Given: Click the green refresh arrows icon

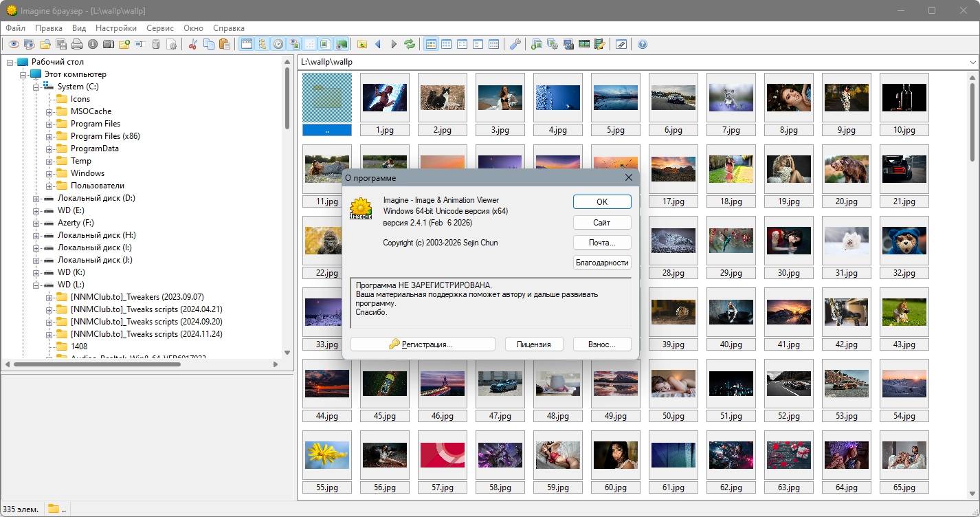Looking at the screenshot, I should (x=410, y=45).
